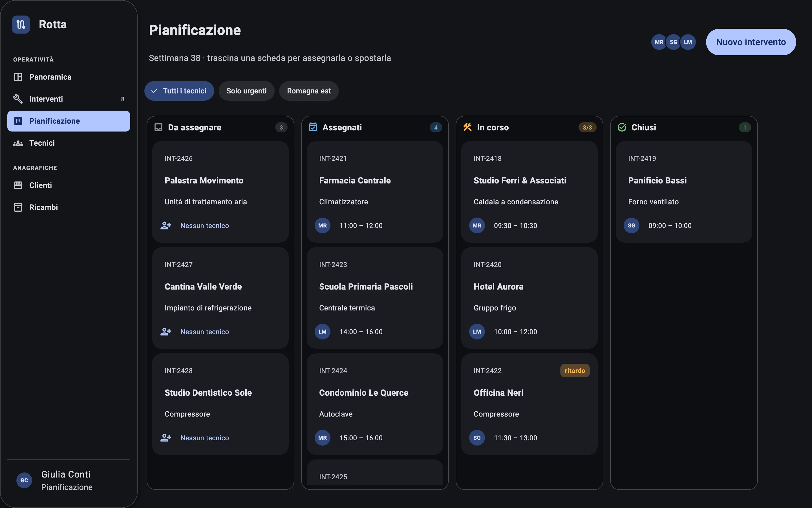Click the LM avatar in the header
This screenshot has height=508, width=812.
pyautogui.click(x=688, y=42)
